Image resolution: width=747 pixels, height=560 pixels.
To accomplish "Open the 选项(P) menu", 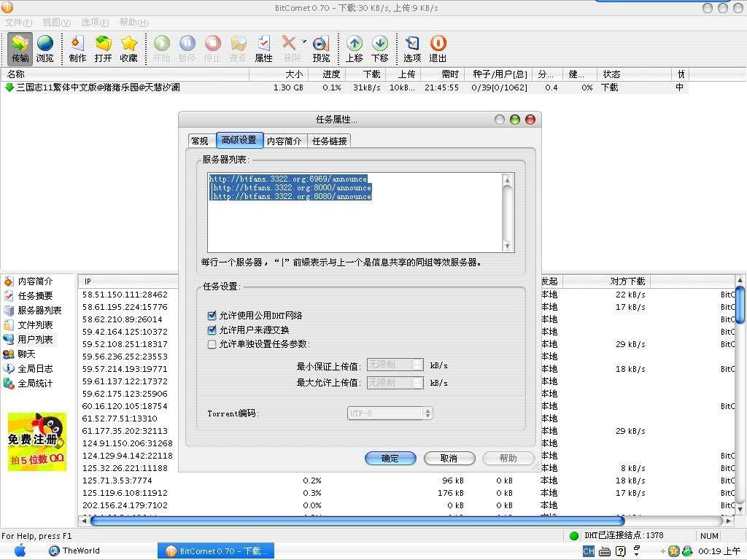I will tap(95, 23).
